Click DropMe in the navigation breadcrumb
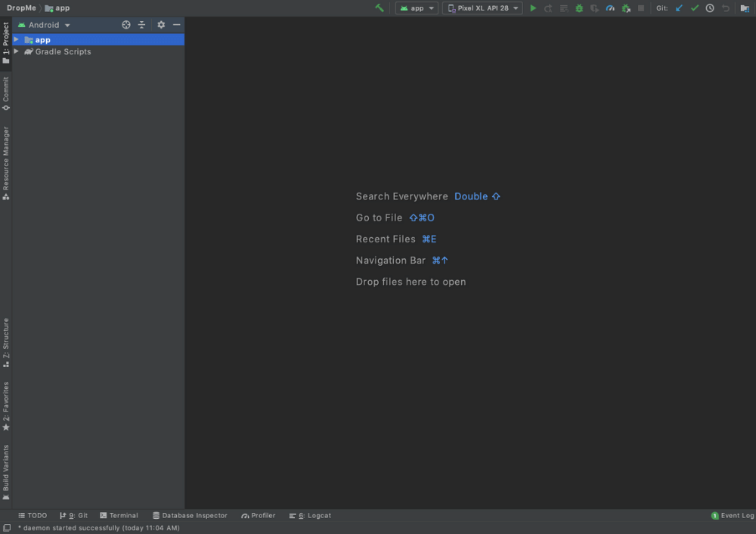Screen dimensions: 756x534 (21, 8)
